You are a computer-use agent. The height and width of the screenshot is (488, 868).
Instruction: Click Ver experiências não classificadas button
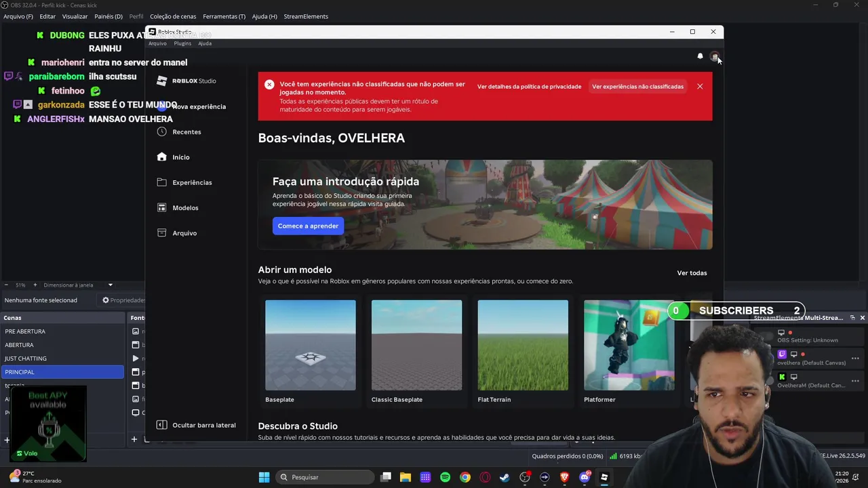point(637,86)
